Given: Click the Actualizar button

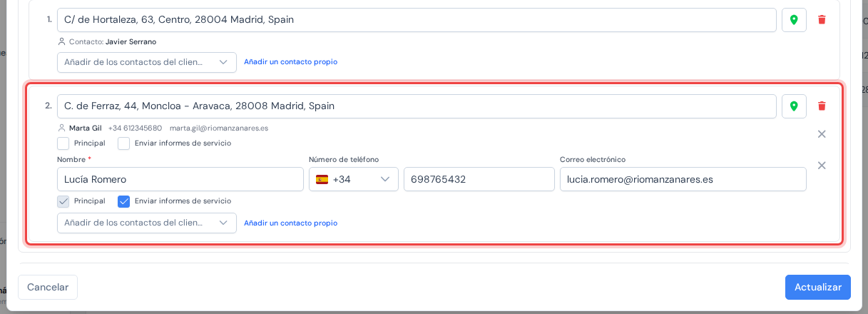Looking at the screenshot, I should click(x=818, y=287).
